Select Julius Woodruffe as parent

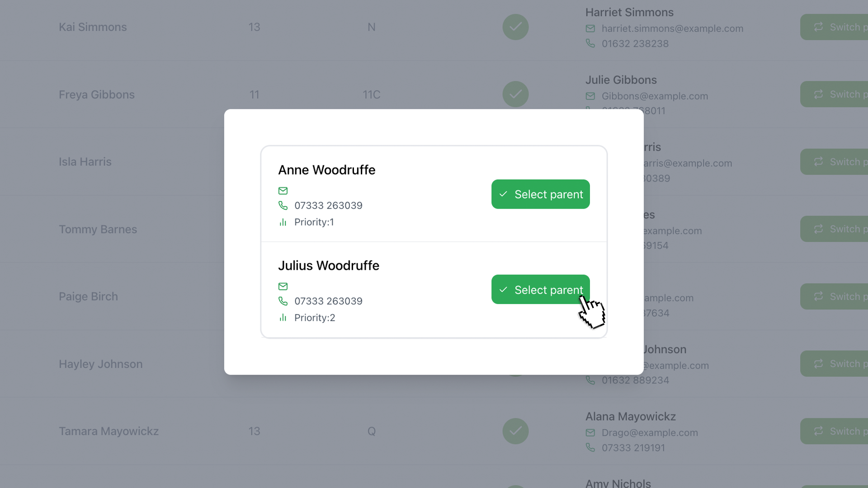540,290
